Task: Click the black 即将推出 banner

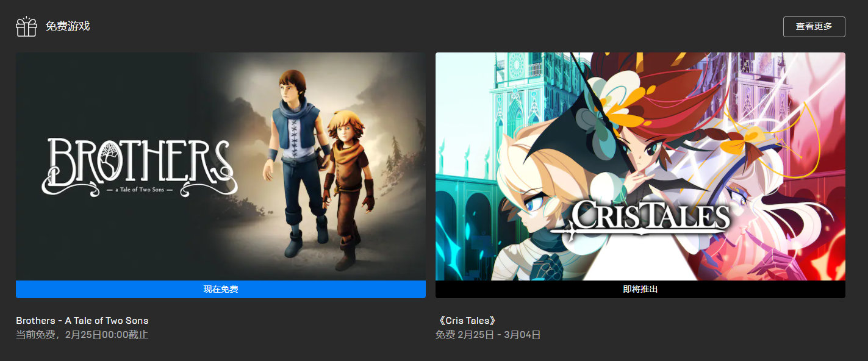Action: tap(640, 289)
